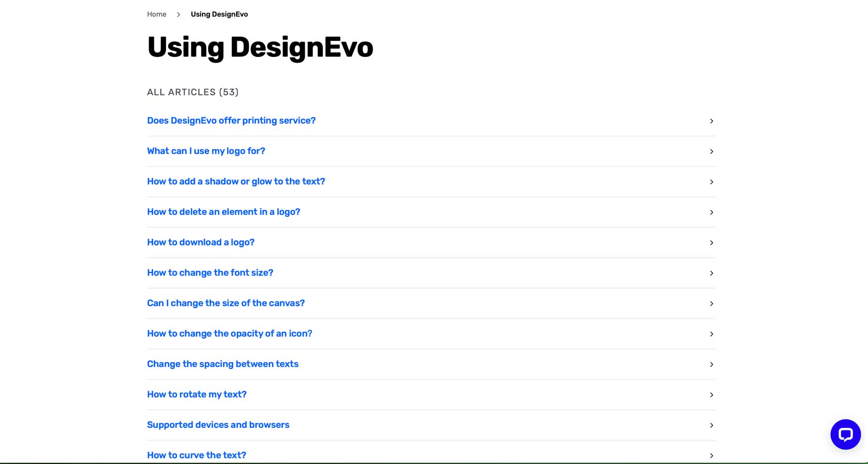This screenshot has width=868, height=464.
Task: Click the breadcrumb separator chevron icon
Action: [x=178, y=14]
